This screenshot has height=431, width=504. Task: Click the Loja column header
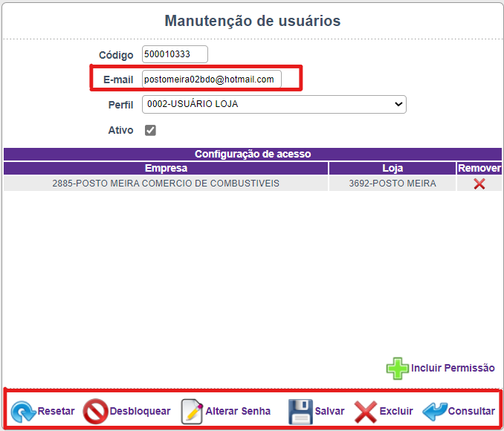[392, 168]
